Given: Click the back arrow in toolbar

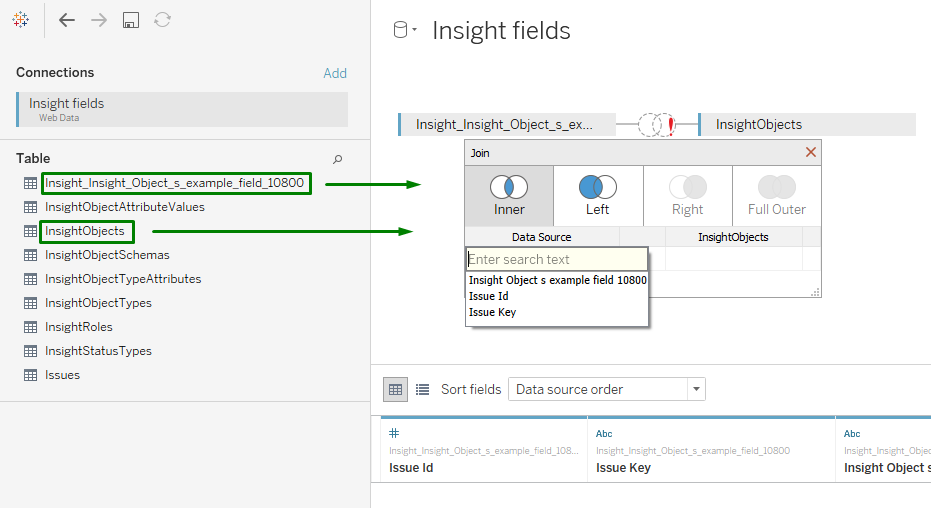Looking at the screenshot, I should [x=67, y=20].
